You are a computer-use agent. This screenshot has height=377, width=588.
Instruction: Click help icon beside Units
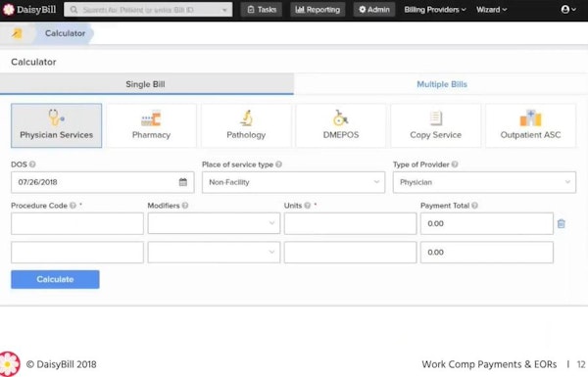(308, 206)
